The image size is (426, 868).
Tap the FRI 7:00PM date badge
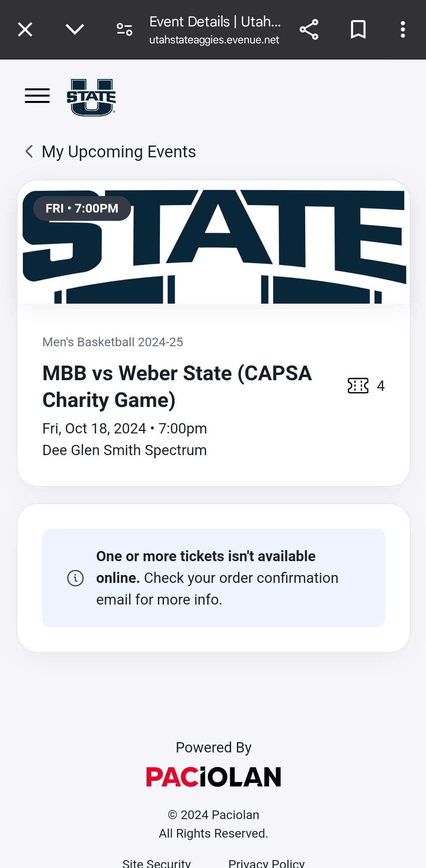click(x=82, y=208)
